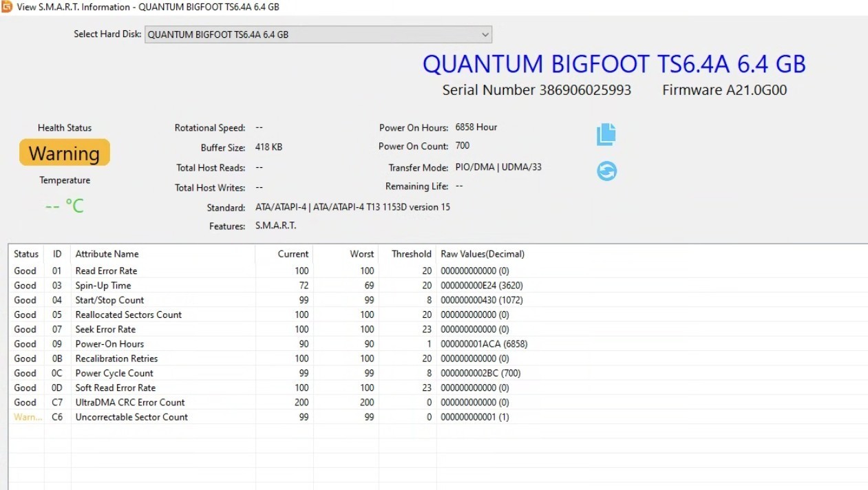Click raw value 0000000002BC (700)
Screen dimensions: 868x490
(x=480, y=373)
